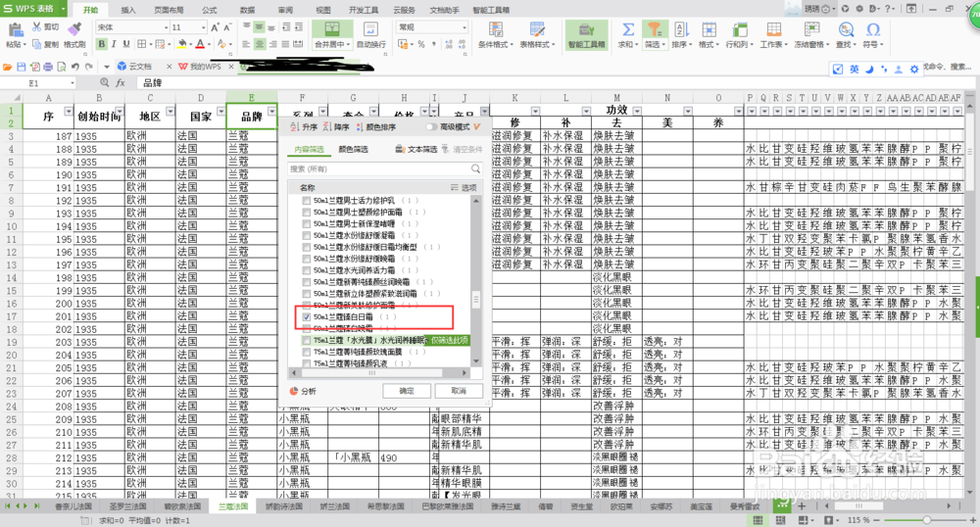Toggle Bold formatting
The height and width of the screenshot is (527, 980).
(101, 44)
